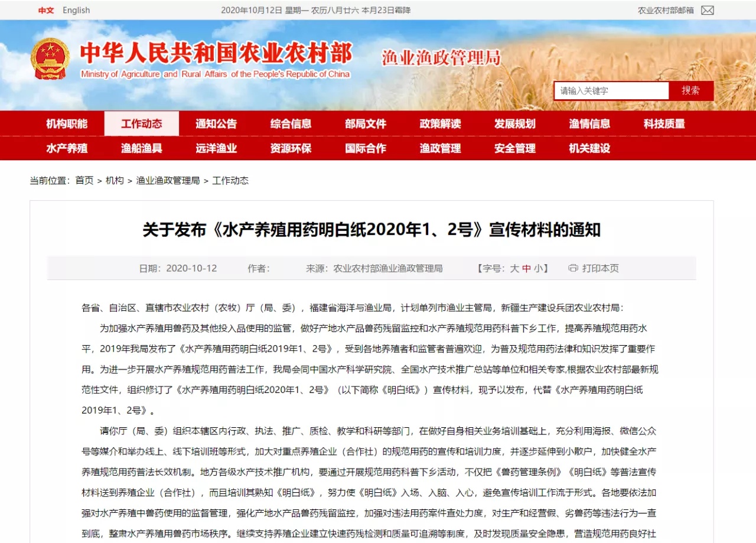Open 科技质量 menu item

click(664, 123)
